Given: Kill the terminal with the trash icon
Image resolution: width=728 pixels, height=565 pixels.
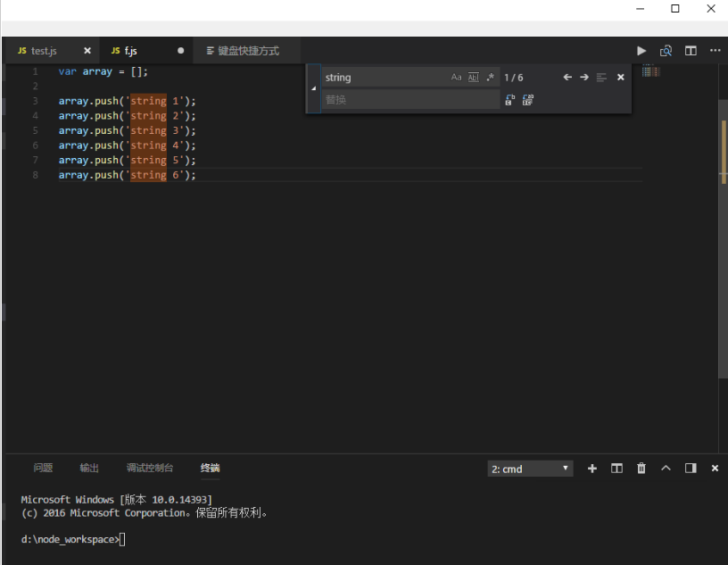Looking at the screenshot, I should [x=641, y=468].
